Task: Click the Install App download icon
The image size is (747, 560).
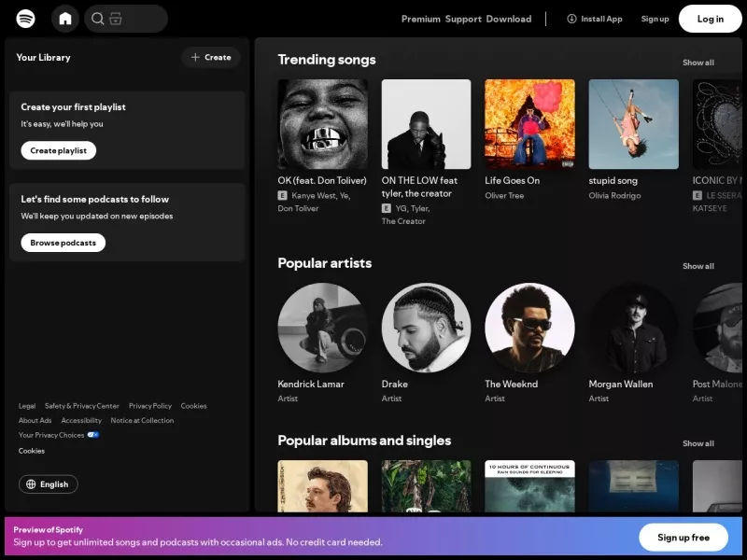Action: tap(571, 19)
